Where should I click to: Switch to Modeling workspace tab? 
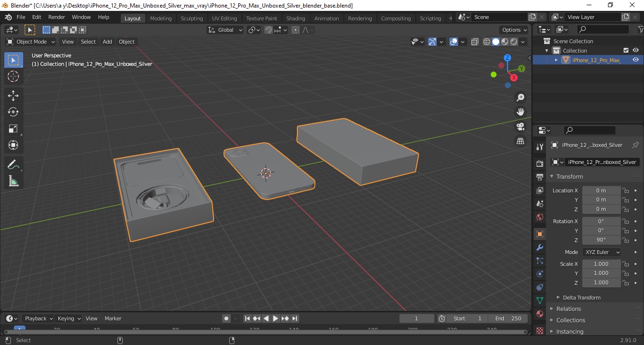click(161, 18)
